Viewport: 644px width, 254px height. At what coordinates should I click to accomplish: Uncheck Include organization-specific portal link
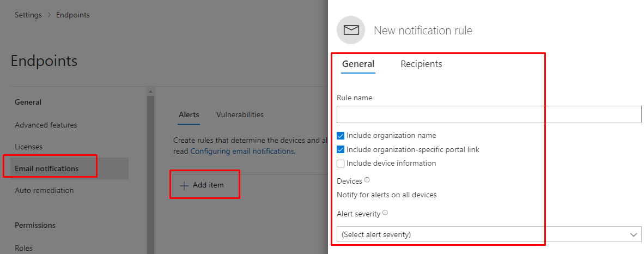pos(341,149)
